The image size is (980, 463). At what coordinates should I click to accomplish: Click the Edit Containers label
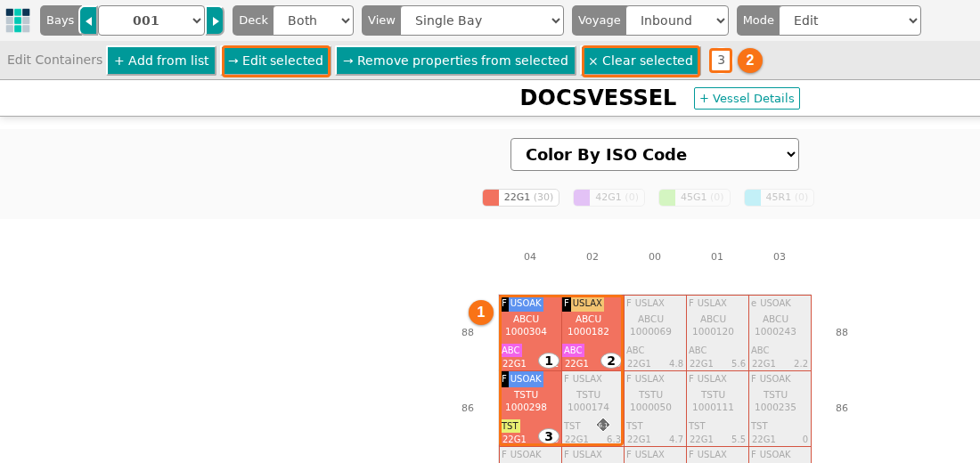[54, 60]
